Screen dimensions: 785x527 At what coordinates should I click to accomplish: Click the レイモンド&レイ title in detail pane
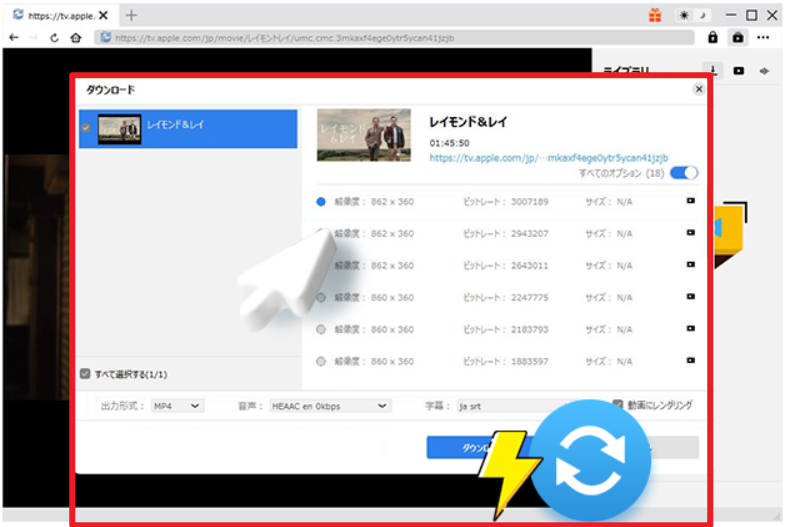click(468, 122)
